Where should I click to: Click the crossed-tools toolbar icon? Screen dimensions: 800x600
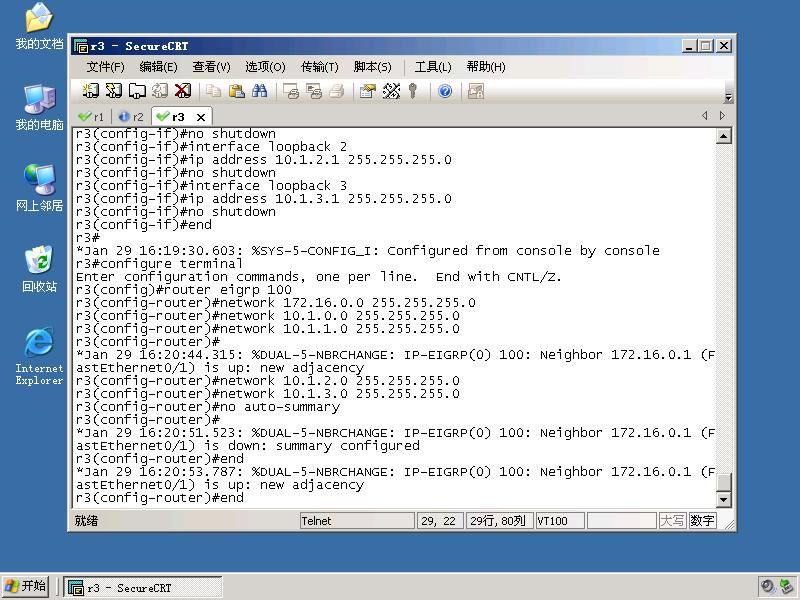click(x=391, y=91)
